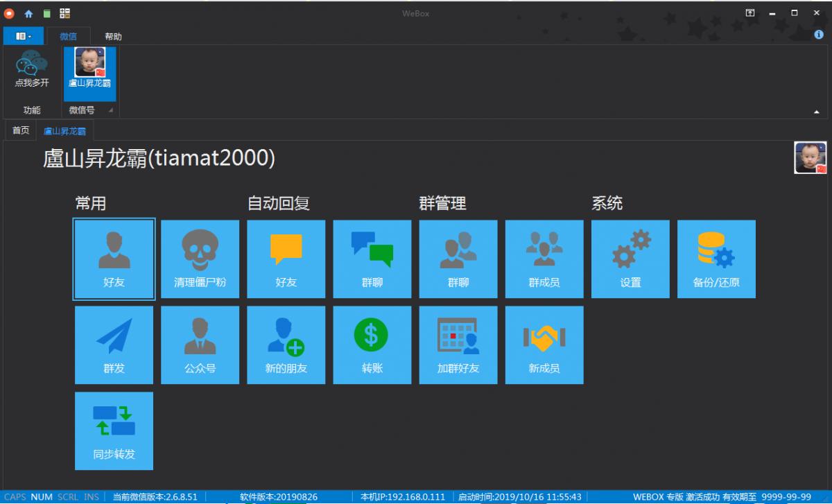Open the blue application menu dropdown
This screenshot has height=504, width=832.
point(24,36)
